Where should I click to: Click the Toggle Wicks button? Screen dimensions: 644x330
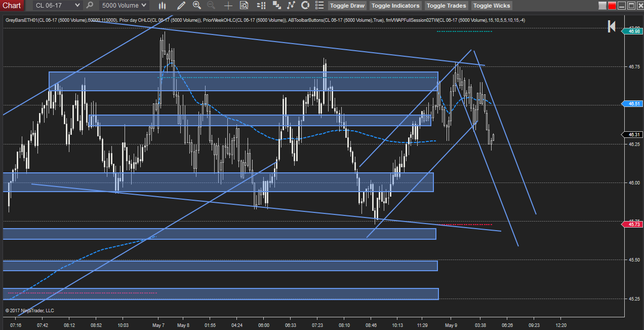[492, 6]
